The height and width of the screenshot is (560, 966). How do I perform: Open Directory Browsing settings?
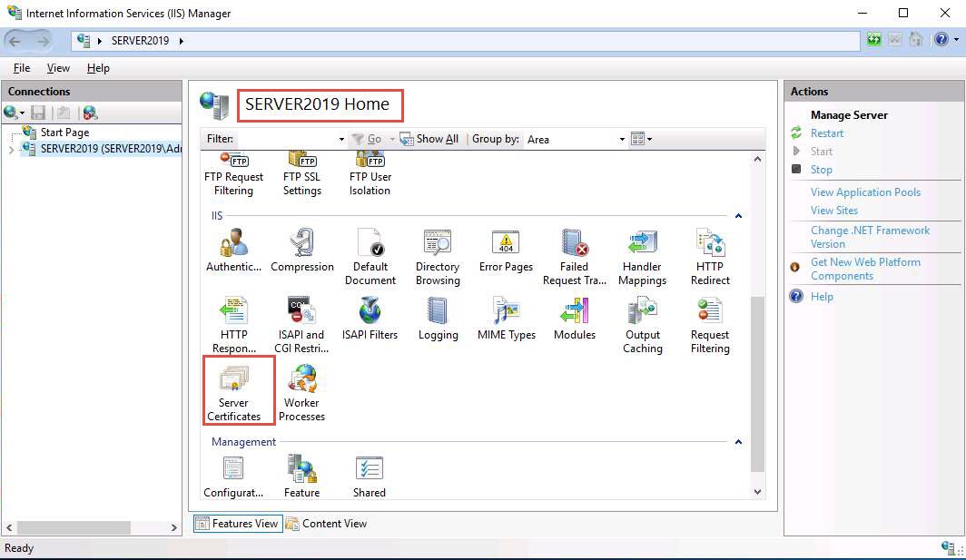point(438,257)
